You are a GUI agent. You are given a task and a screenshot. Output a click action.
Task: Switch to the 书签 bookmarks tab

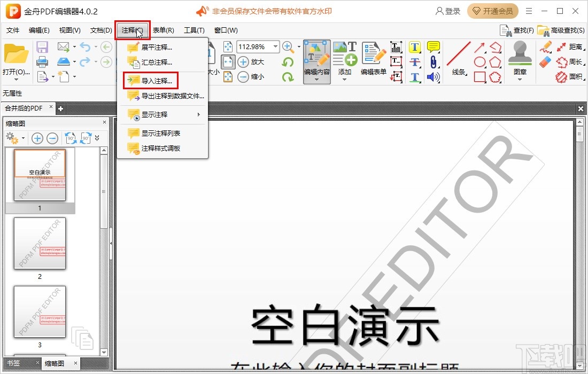click(x=14, y=363)
